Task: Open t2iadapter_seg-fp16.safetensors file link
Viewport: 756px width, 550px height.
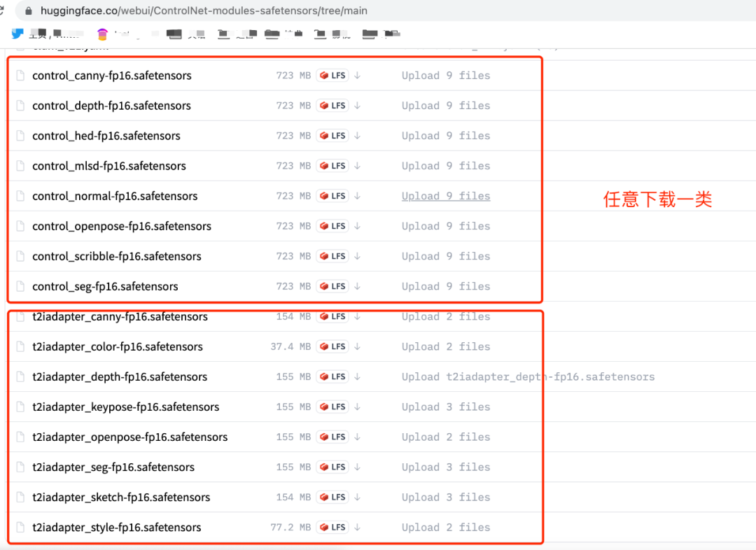Action: (113, 467)
